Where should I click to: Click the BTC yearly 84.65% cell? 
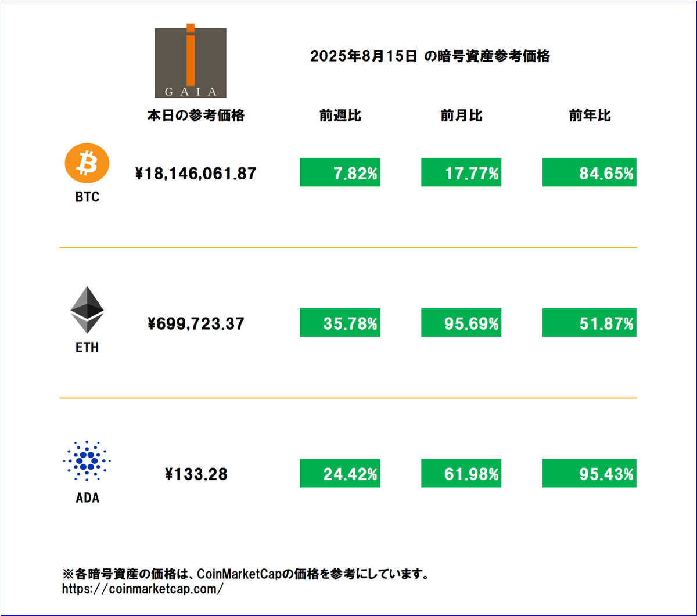click(x=590, y=172)
